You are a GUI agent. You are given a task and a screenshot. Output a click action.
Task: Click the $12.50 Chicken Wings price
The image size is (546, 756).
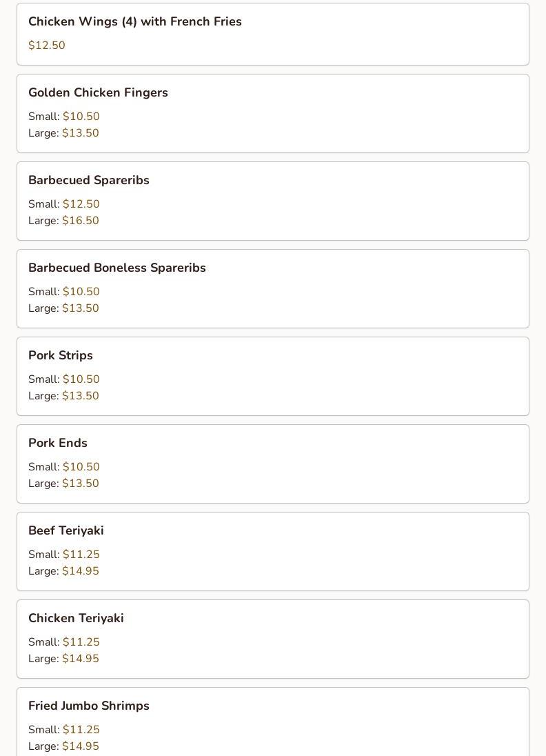point(47,46)
